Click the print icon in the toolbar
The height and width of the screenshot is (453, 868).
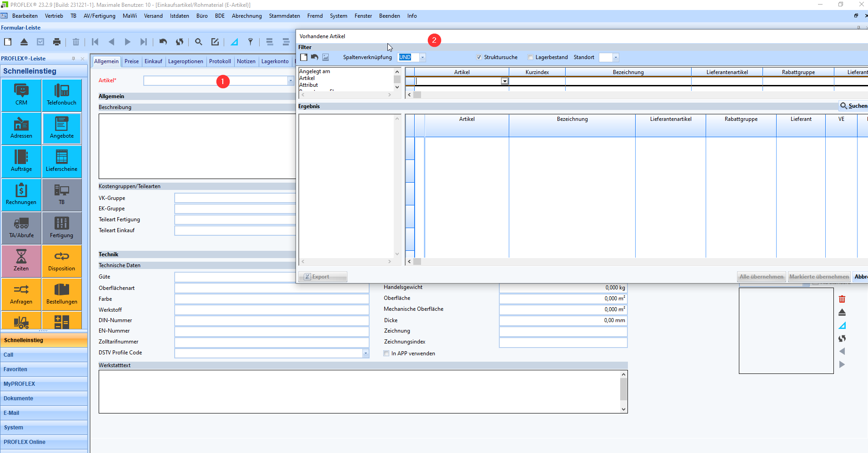(x=57, y=42)
